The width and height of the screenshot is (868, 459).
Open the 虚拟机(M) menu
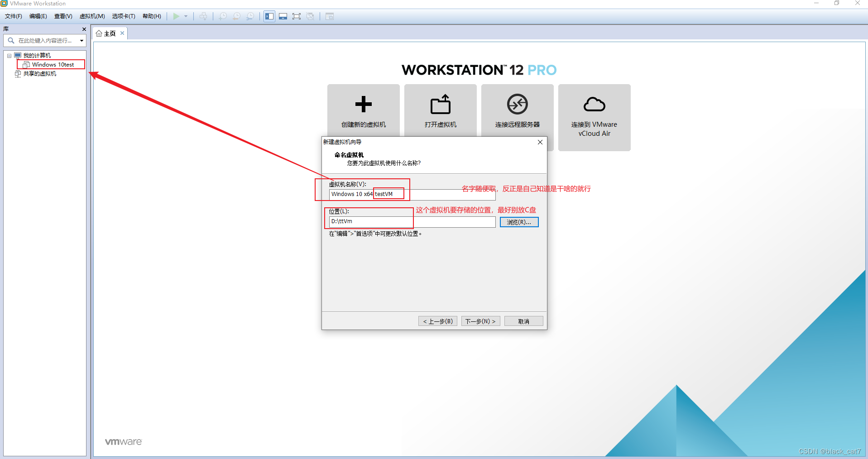click(x=92, y=16)
